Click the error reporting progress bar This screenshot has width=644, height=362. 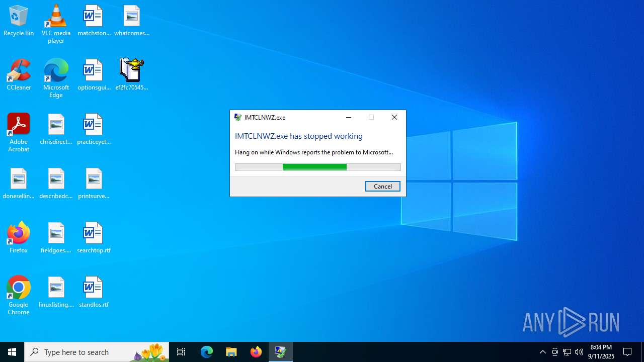coord(318,167)
